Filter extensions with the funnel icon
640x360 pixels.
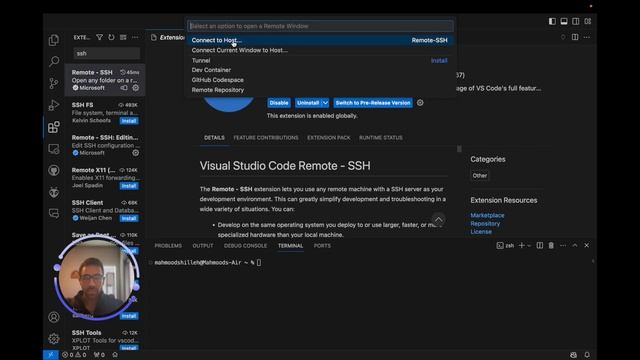click(x=99, y=37)
